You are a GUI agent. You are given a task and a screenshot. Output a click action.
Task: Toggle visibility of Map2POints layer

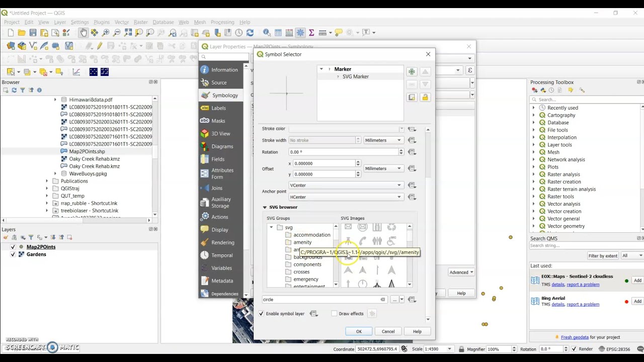coord(13,247)
